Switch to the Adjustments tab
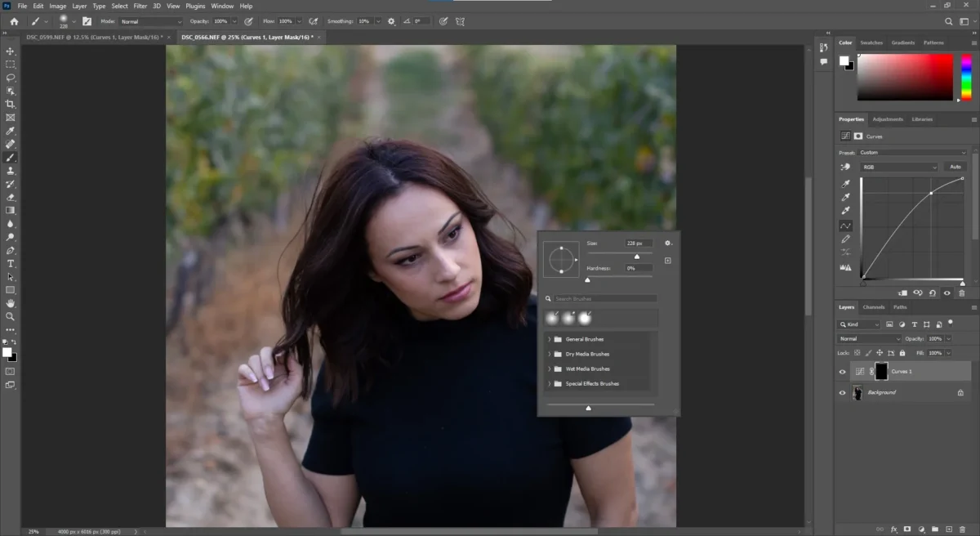This screenshot has width=980, height=536. tap(888, 119)
